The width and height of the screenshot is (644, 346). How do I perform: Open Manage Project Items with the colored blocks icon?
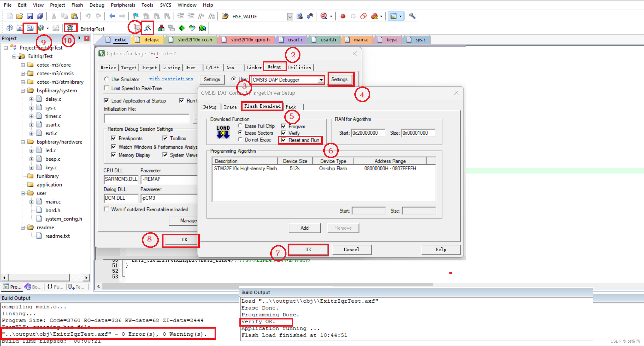coord(161,28)
